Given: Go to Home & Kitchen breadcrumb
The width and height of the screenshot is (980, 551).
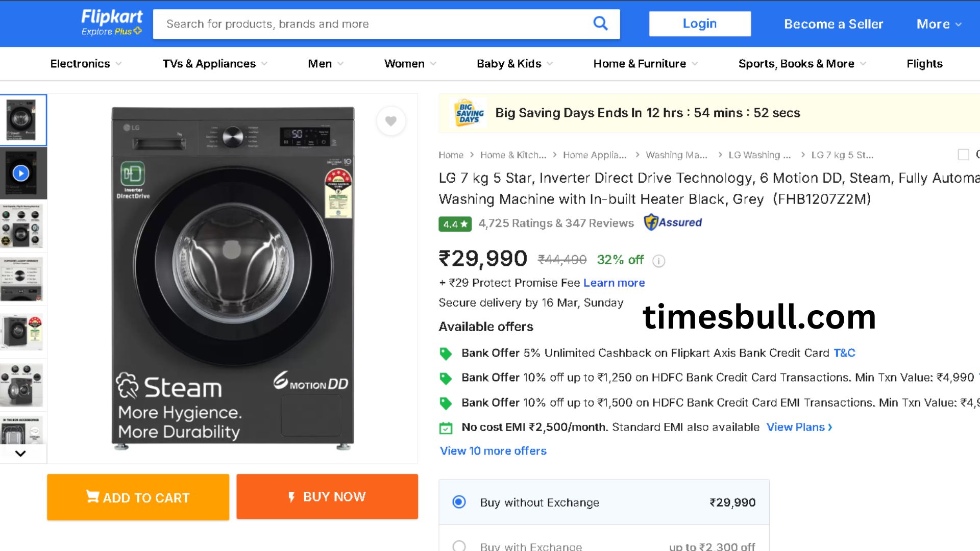Looking at the screenshot, I should click(513, 155).
